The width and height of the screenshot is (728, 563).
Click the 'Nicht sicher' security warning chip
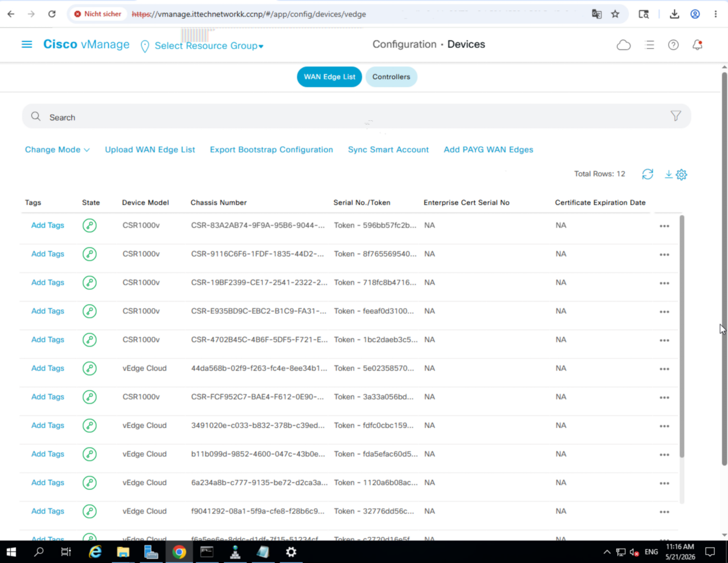click(x=98, y=14)
